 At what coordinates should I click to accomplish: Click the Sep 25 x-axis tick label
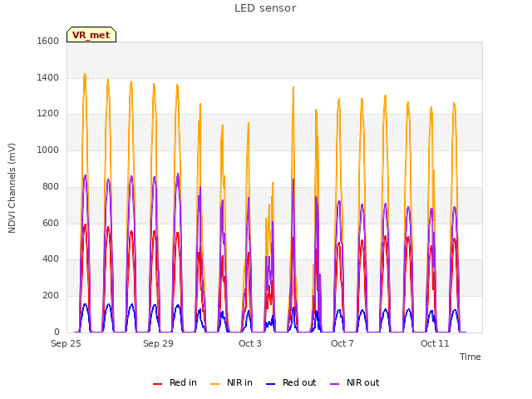66,343
